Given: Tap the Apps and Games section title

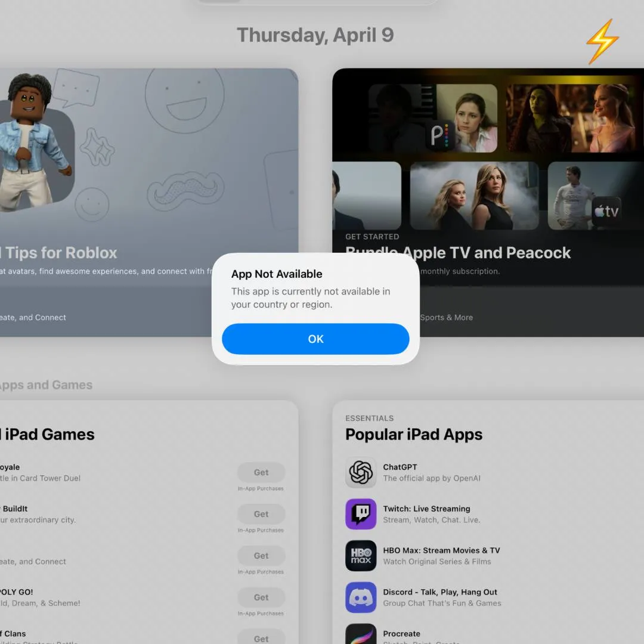Looking at the screenshot, I should click(45, 385).
